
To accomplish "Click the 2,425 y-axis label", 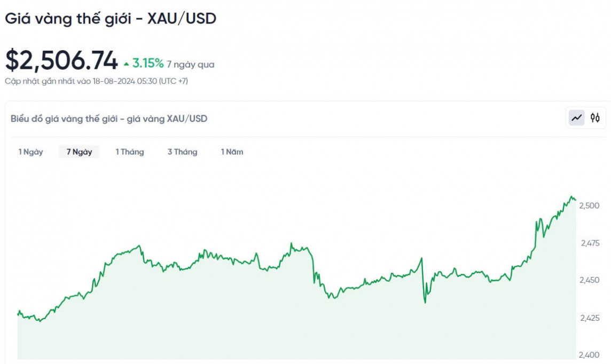I will tap(590, 318).
